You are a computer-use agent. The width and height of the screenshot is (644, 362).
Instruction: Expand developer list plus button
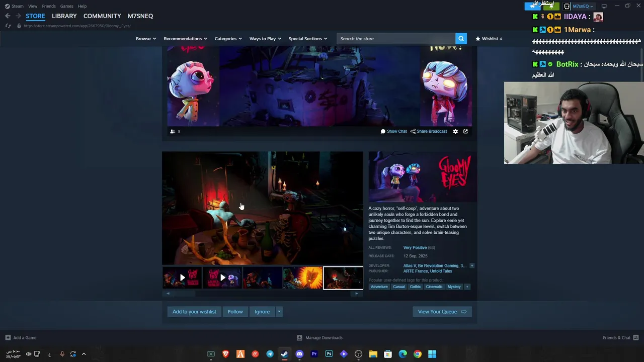[471, 265]
